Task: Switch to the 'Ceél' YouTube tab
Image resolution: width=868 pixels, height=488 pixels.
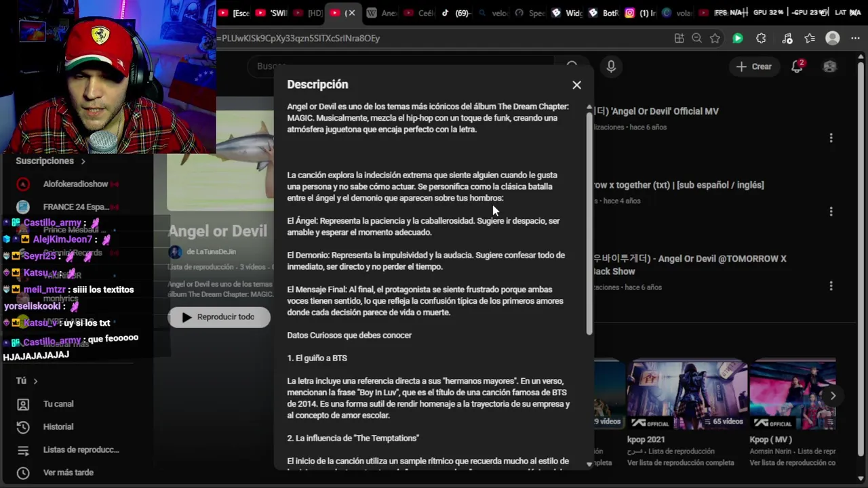Action: 418,13
